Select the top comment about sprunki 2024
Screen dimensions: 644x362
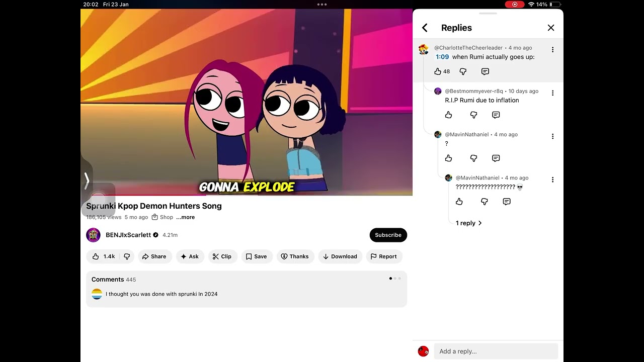(162, 294)
